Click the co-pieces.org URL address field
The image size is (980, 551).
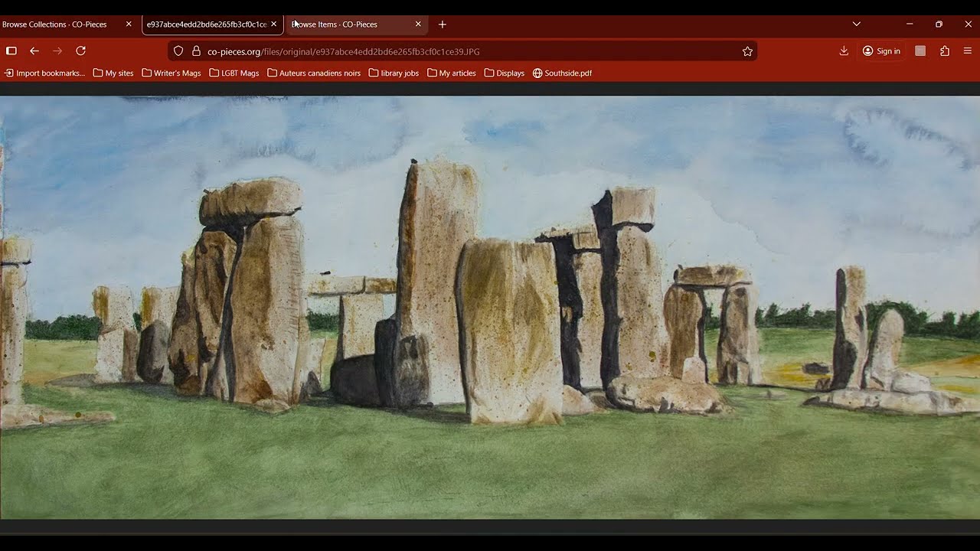click(x=462, y=51)
